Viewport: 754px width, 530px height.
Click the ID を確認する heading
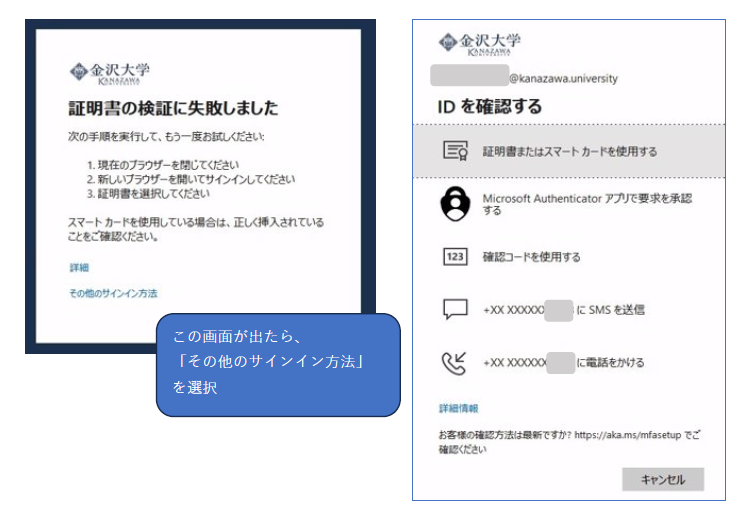489,105
